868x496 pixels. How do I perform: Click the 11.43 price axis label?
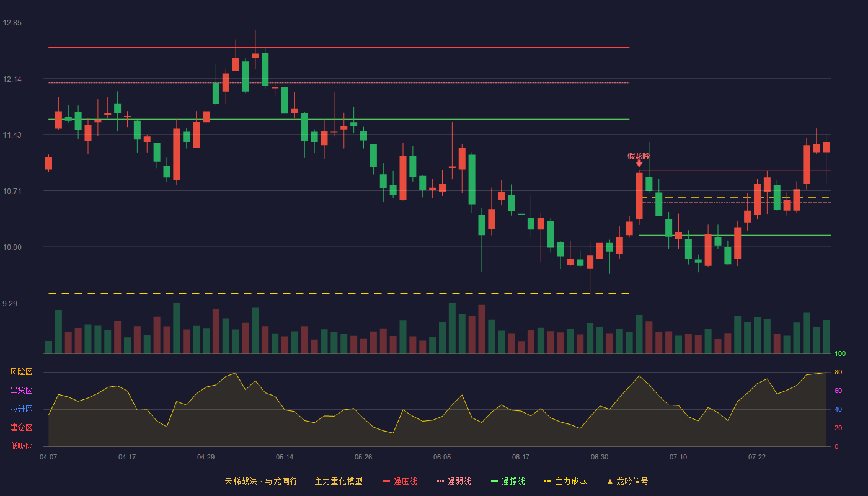pos(12,135)
